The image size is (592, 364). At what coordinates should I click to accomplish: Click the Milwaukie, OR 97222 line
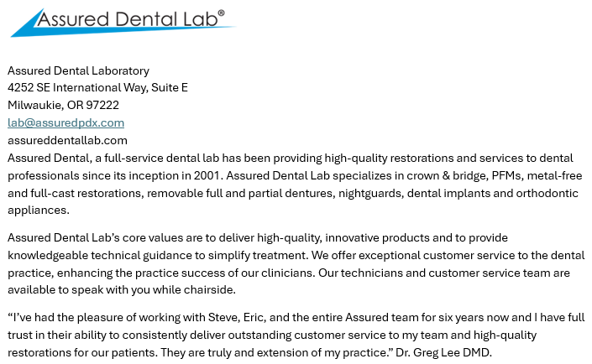(63, 105)
